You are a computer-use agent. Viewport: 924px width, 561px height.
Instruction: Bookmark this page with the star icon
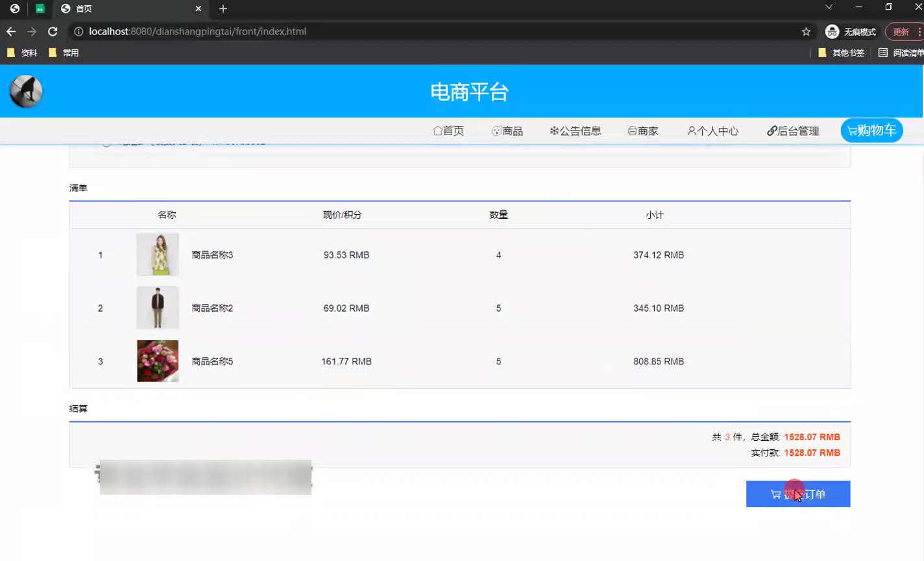(x=806, y=31)
